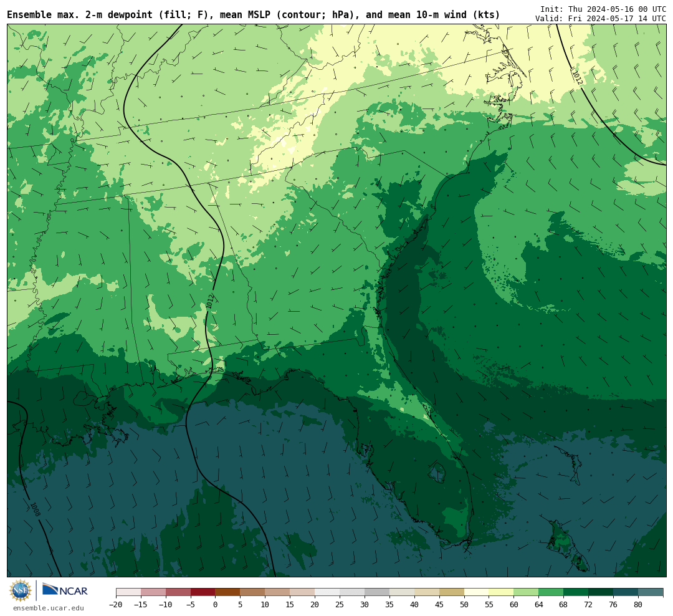
Task: Click the 45 colorbar tick label
Action: 439,605
